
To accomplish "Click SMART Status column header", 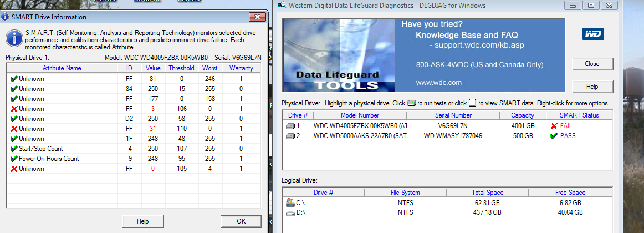I will click(x=579, y=115).
